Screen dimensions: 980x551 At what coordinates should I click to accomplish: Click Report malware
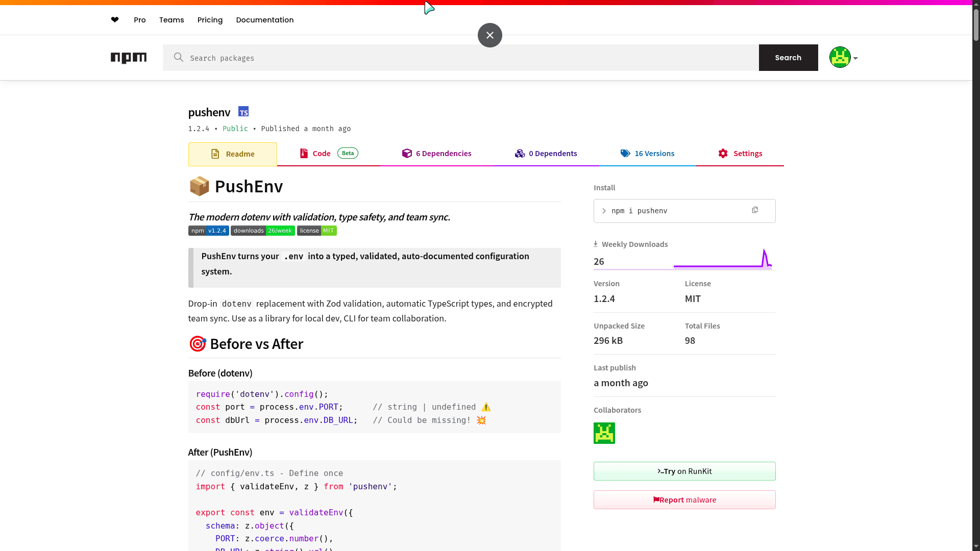point(684,499)
